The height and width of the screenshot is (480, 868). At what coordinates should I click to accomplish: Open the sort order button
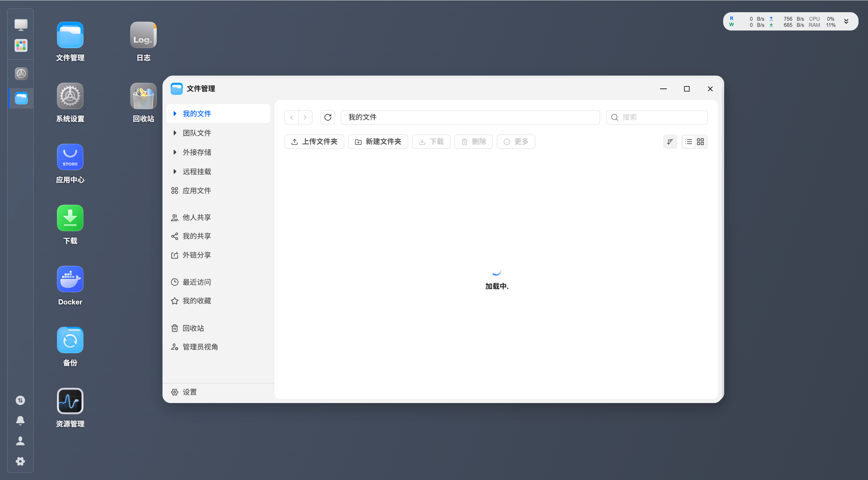coord(670,142)
